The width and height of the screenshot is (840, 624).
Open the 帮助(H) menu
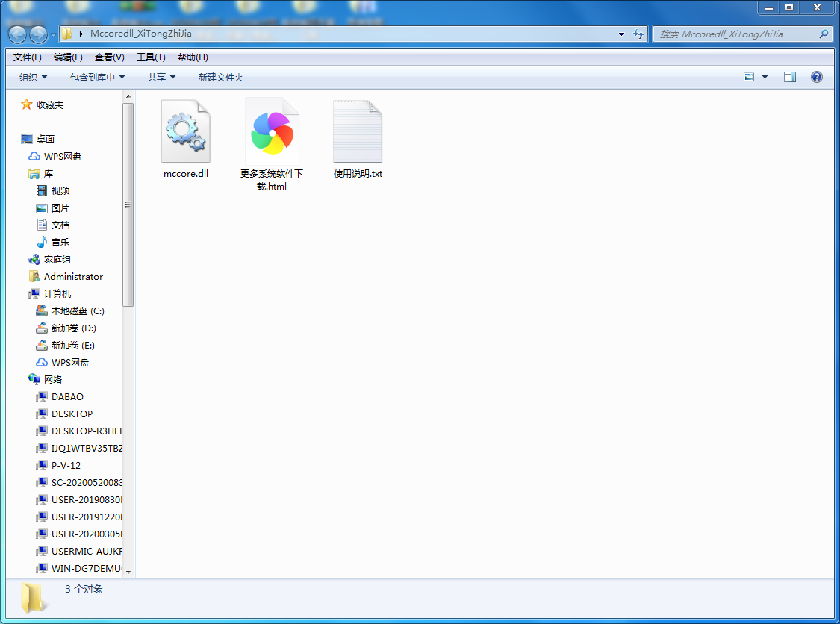click(x=193, y=57)
